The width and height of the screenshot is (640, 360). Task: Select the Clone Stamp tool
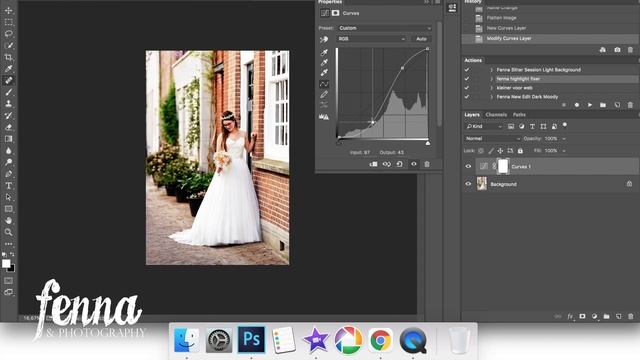click(9, 104)
